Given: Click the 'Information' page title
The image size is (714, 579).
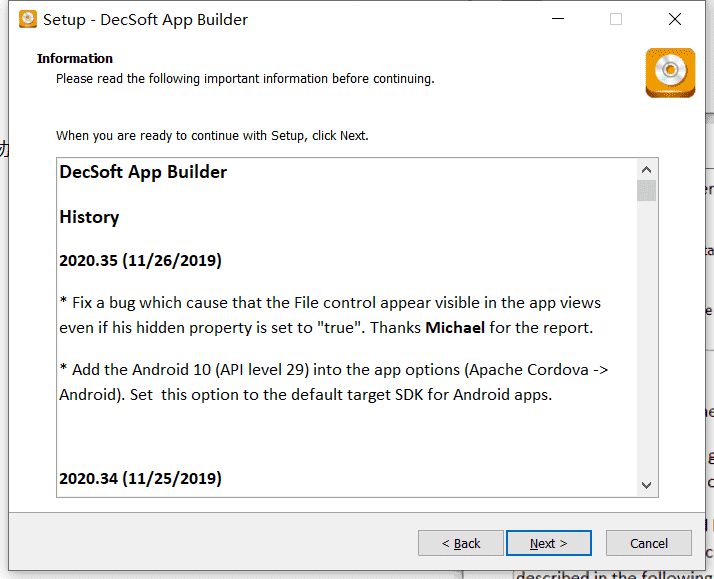Looking at the screenshot, I should [75, 59].
